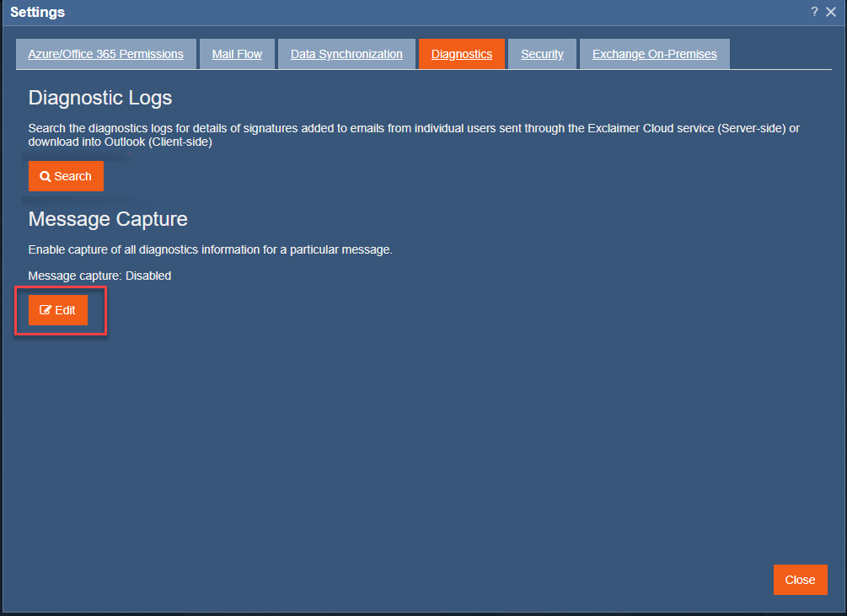Click the 'Message capture: Disabled' status text
Screen dimensions: 847x616
tap(99, 276)
